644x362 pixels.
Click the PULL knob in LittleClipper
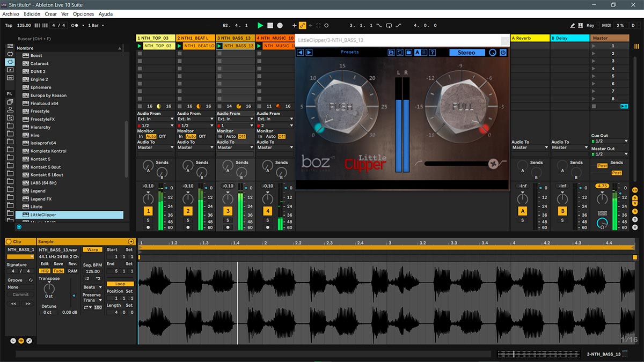point(463,106)
